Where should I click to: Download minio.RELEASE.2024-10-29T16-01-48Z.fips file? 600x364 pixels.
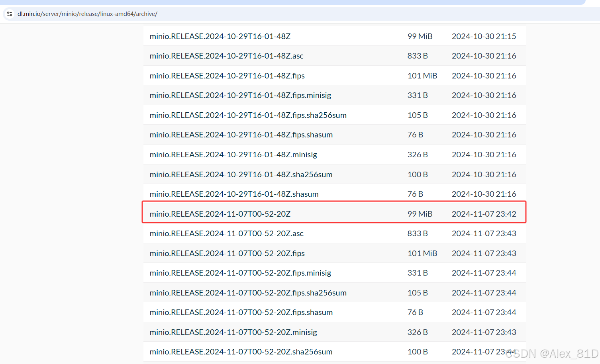coord(227,76)
